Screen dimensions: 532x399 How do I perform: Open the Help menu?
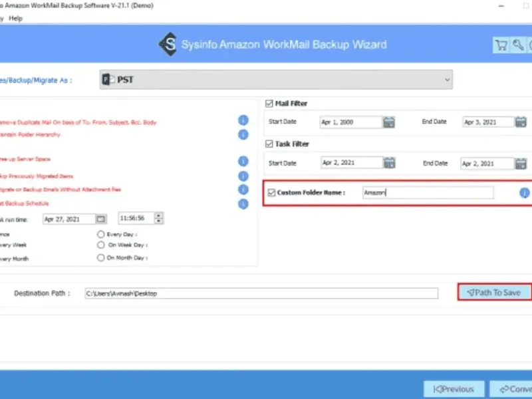pos(15,19)
